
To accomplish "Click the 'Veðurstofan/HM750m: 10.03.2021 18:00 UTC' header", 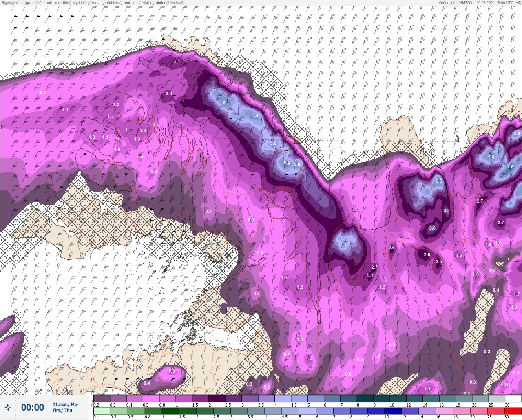I will (480, 3).
